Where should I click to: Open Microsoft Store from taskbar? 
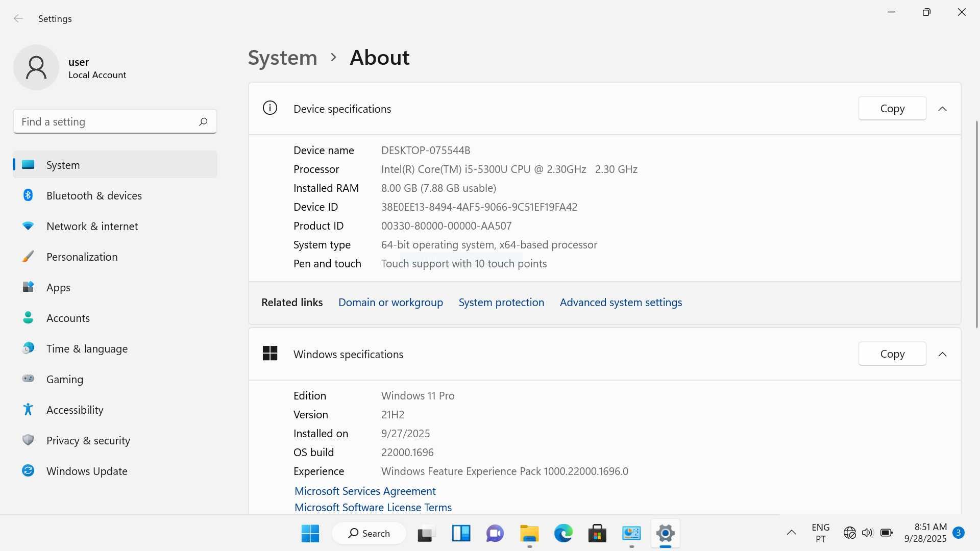tap(597, 534)
